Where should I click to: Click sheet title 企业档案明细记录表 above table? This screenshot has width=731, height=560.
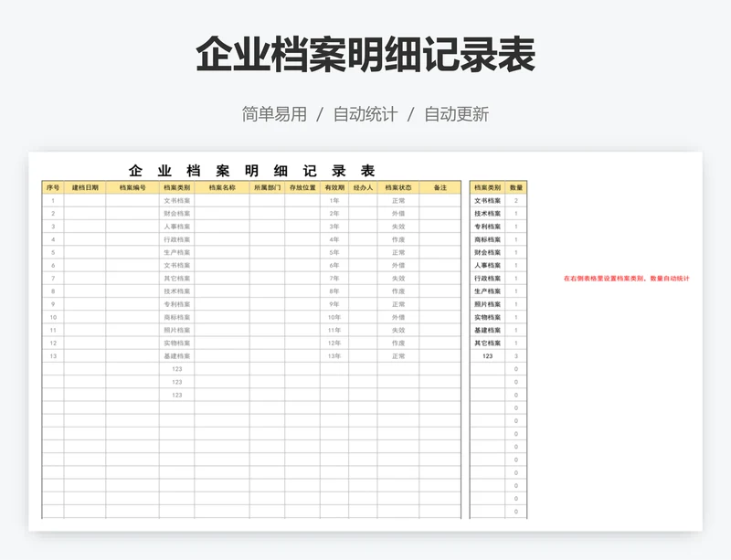pos(252,171)
